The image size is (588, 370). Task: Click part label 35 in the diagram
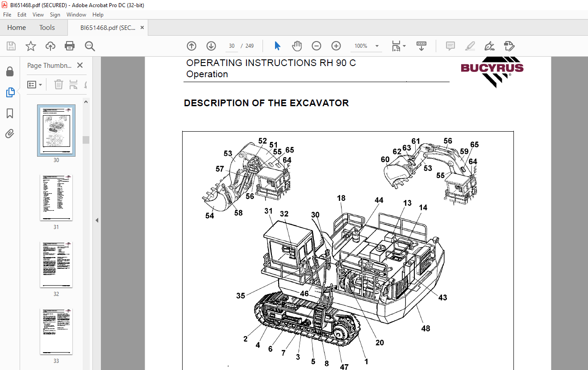point(241,295)
